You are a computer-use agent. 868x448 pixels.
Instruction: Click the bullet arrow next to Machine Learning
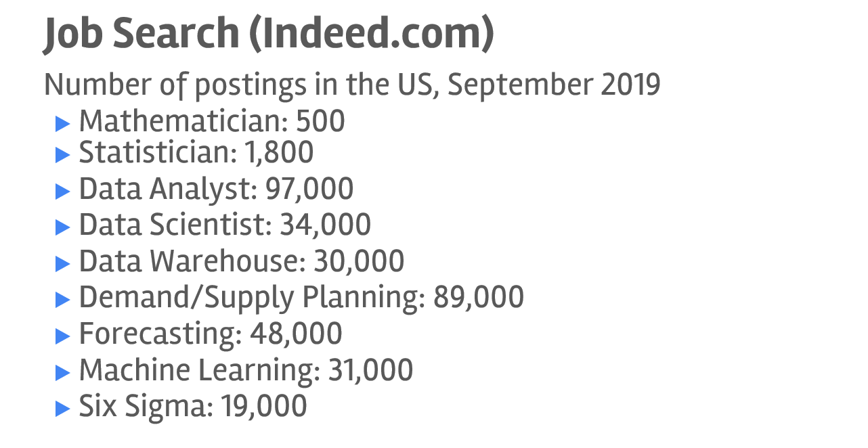click(x=63, y=372)
